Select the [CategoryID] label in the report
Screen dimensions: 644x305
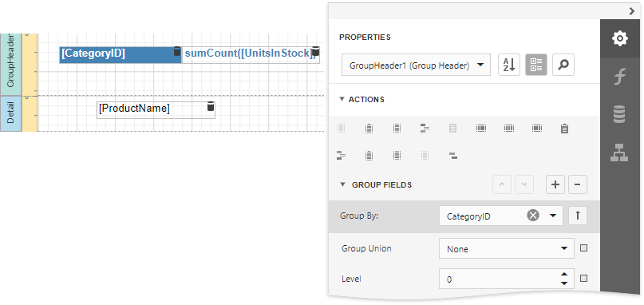[121, 54]
